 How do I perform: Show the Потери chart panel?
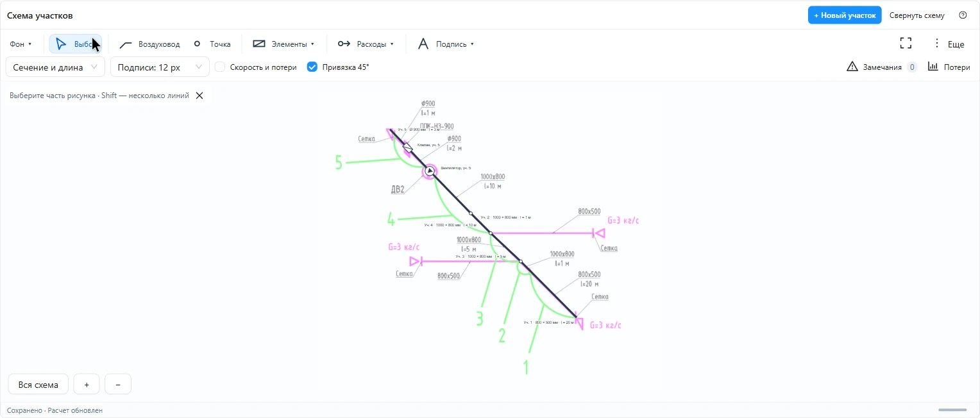[949, 67]
